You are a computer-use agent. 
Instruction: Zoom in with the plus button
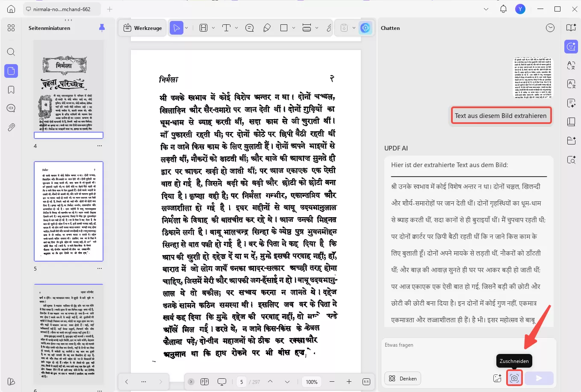click(349, 382)
